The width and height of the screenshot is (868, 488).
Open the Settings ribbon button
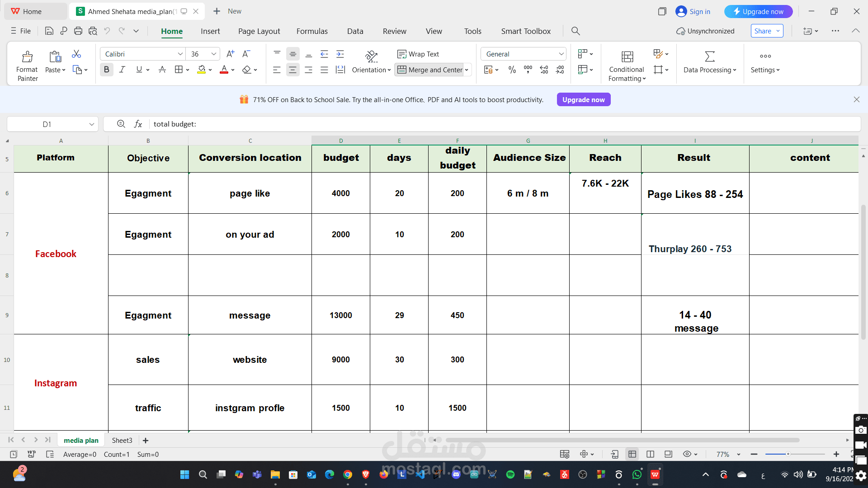765,62
